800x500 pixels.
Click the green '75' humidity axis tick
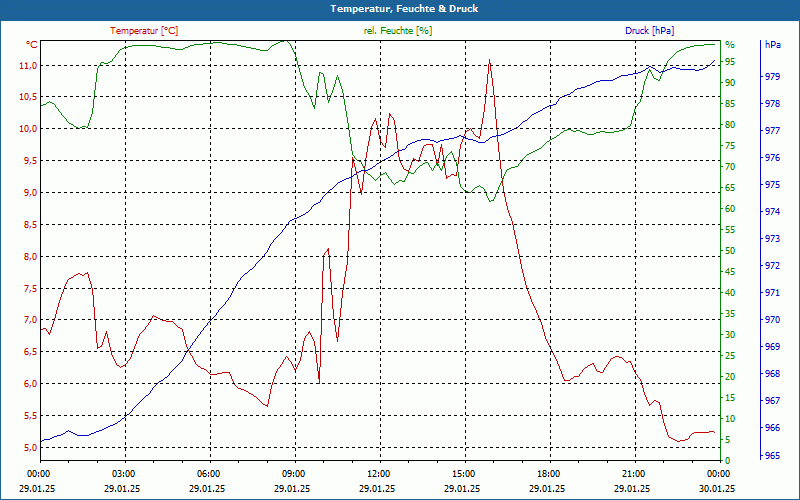point(730,145)
